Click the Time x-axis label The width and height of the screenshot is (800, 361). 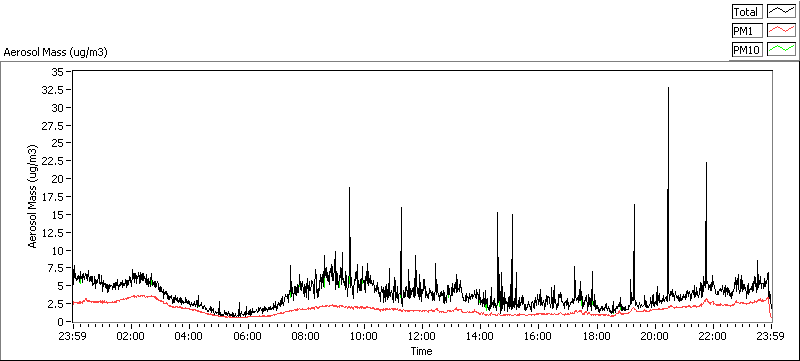pos(421,351)
